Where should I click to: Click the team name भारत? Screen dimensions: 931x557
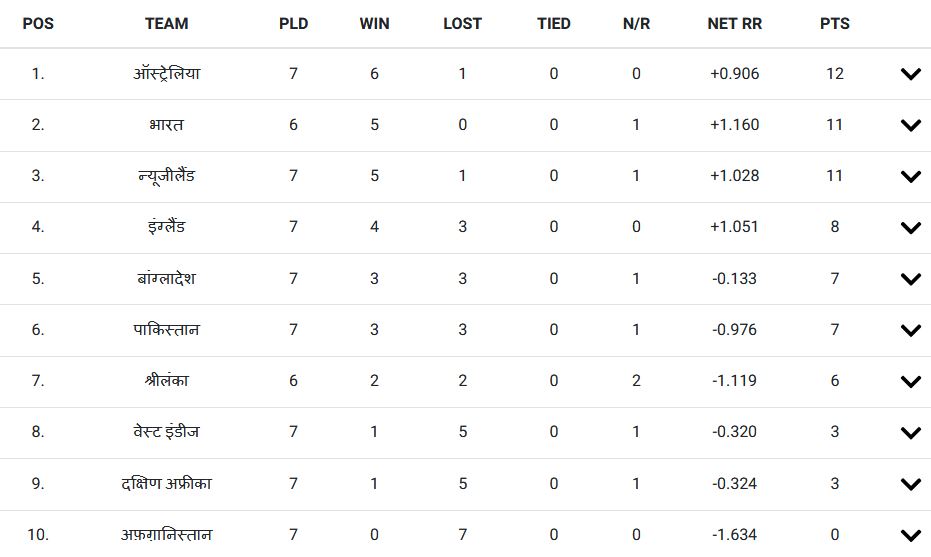[x=166, y=125]
